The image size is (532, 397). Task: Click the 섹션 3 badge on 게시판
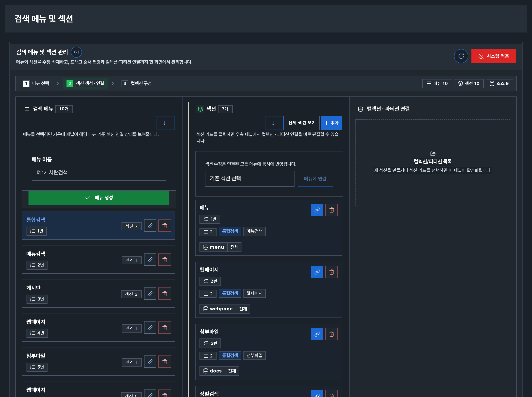pos(131,294)
